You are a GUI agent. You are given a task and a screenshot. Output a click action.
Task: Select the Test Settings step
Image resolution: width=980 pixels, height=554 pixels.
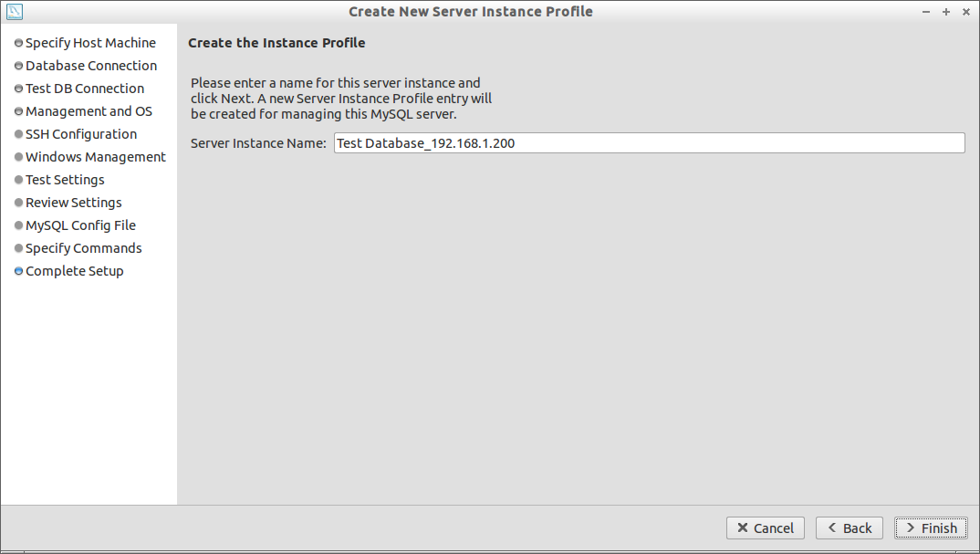[x=65, y=180]
